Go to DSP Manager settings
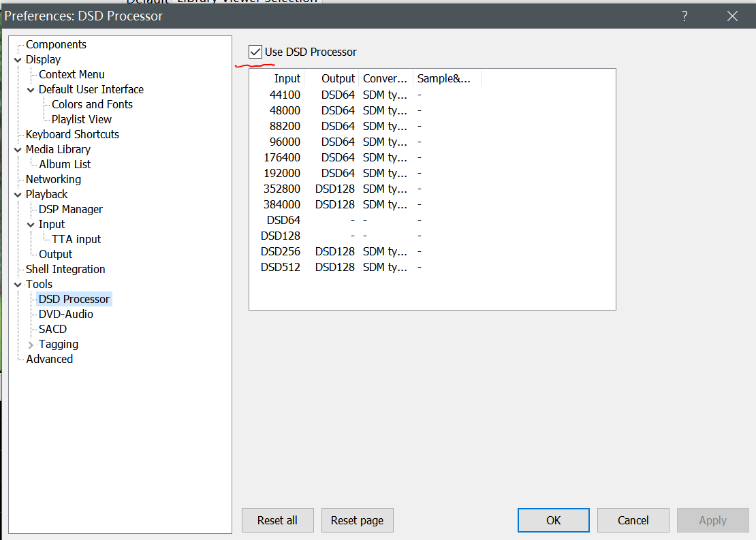 tap(71, 210)
